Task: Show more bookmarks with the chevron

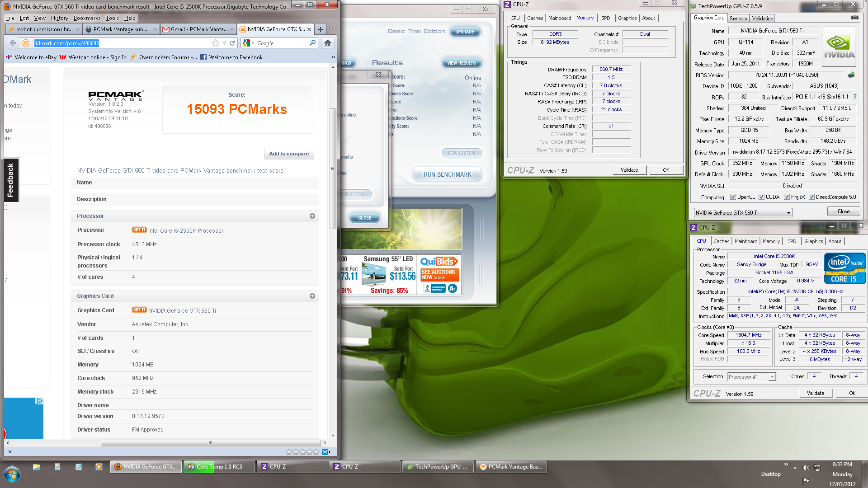Action: click(x=333, y=57)
